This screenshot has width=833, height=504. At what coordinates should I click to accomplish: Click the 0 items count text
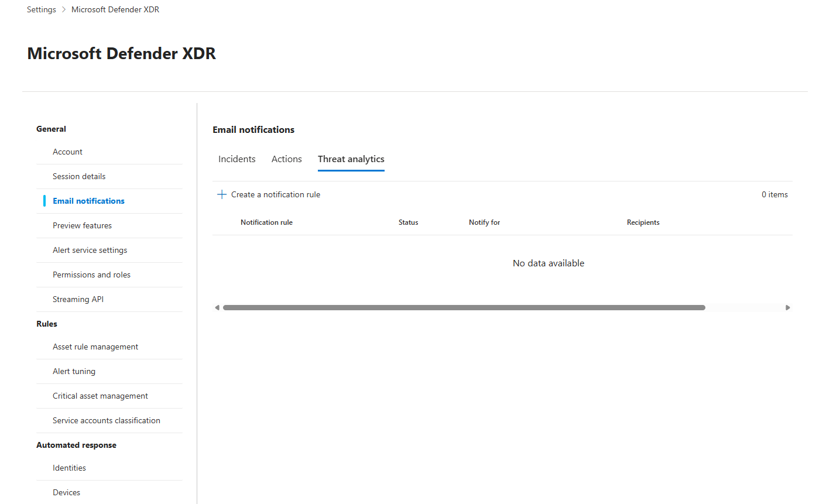pos(775,194)
